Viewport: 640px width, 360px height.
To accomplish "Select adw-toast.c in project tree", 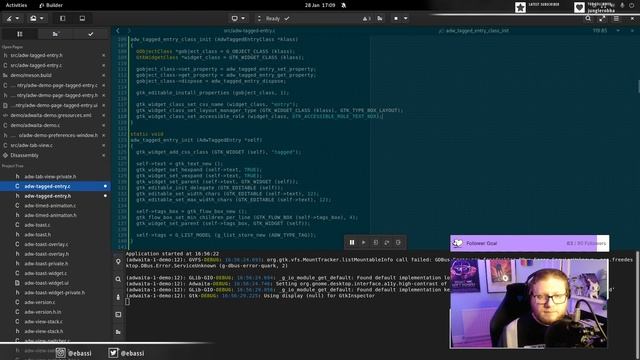I will point(55,225).
